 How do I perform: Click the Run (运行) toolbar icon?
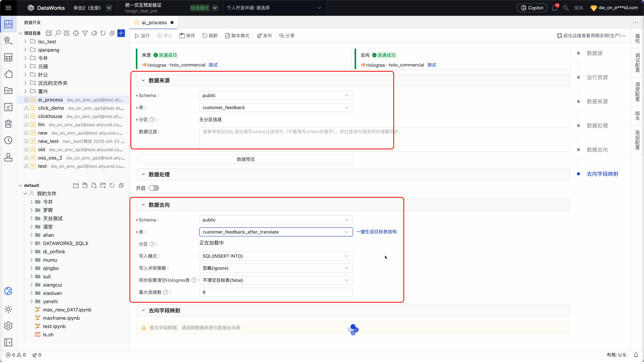coord(137,36)
